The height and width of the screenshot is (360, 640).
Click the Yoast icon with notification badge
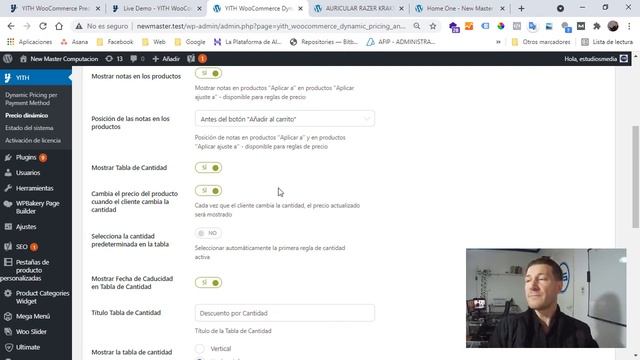pos(197,59)
